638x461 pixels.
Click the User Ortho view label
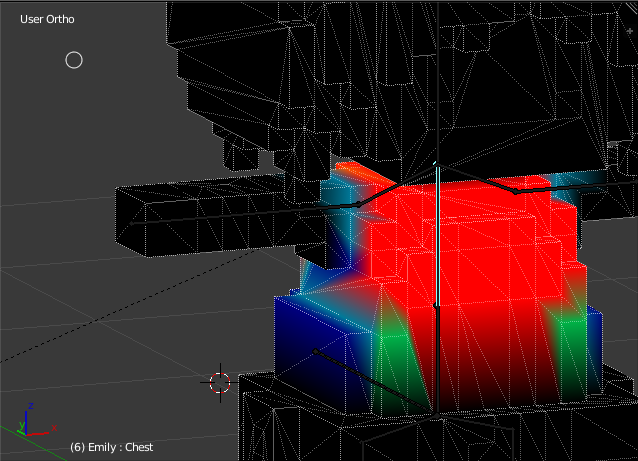point(47,20)
